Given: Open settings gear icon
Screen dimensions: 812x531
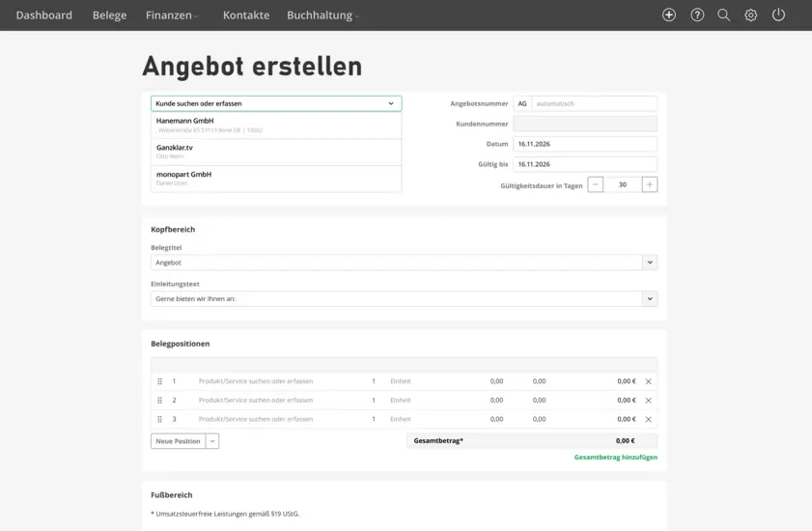Looking at the screenshot, I should pyautogui.click(x=750, y=15).
